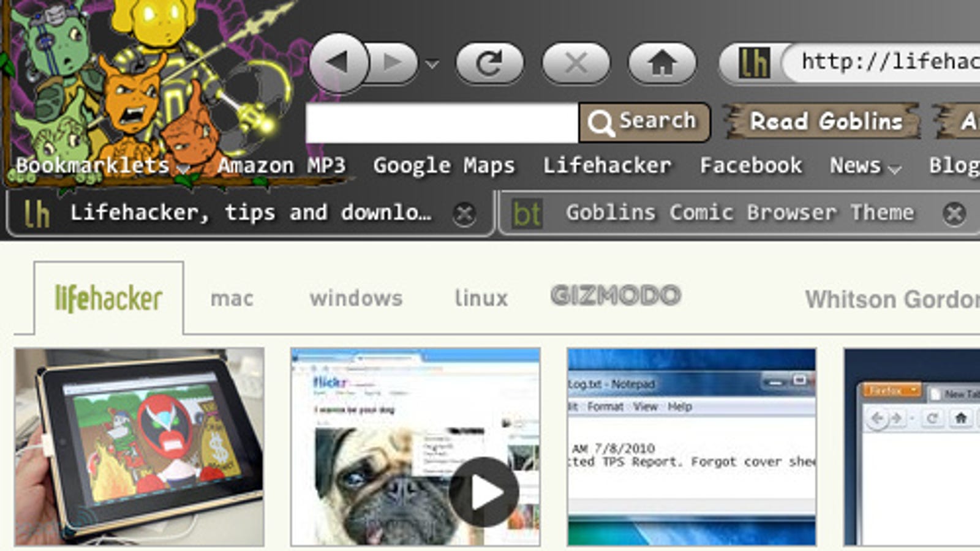Go back with the browser Back arrow
This screenshot has height=551, width=980.
[x=339, y=62]
